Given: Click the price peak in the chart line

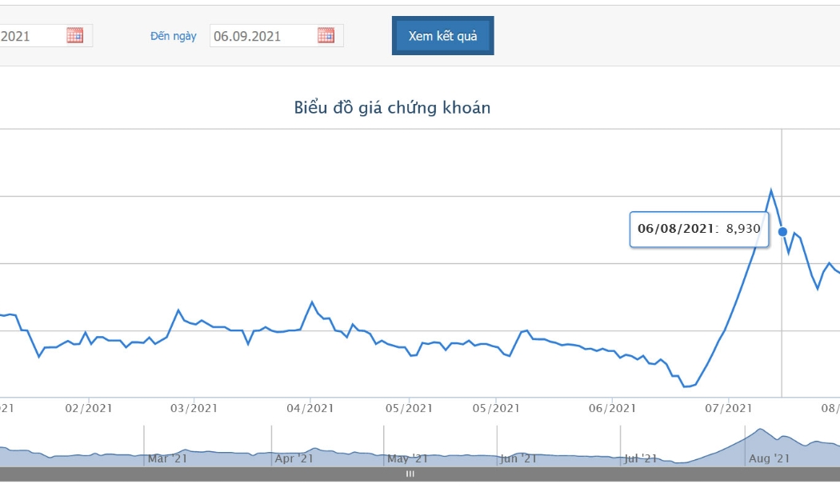Looking at the screenshot, I should 771,190.
